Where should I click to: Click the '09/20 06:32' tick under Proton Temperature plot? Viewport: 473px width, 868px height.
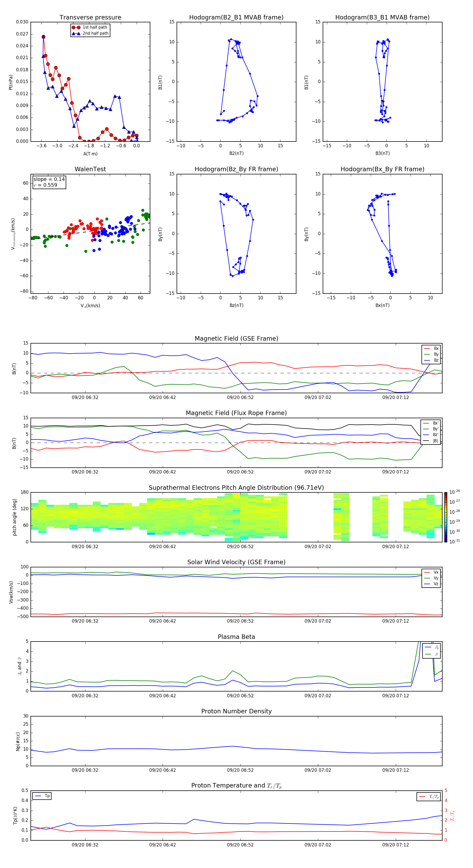click(85, 845)
